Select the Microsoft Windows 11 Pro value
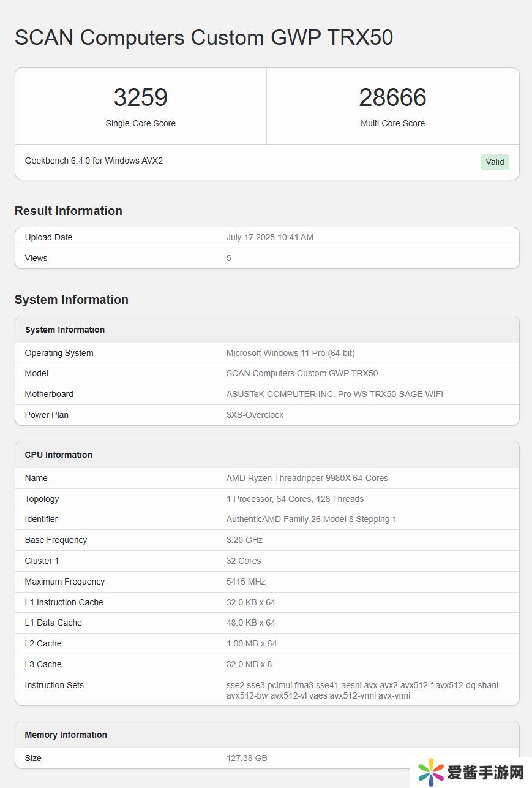 pyautogui.click(x=290, y=353)
